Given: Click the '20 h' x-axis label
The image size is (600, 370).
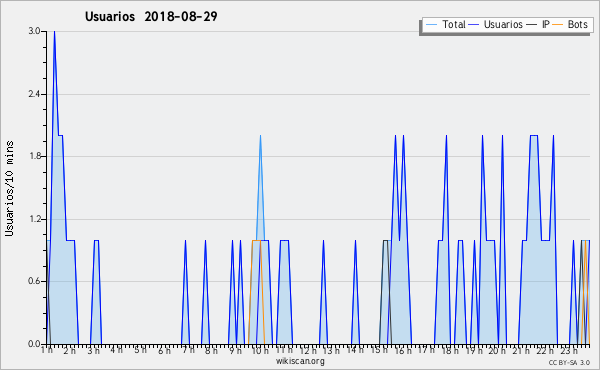Looking at the screenshot, I should [497, 350].
